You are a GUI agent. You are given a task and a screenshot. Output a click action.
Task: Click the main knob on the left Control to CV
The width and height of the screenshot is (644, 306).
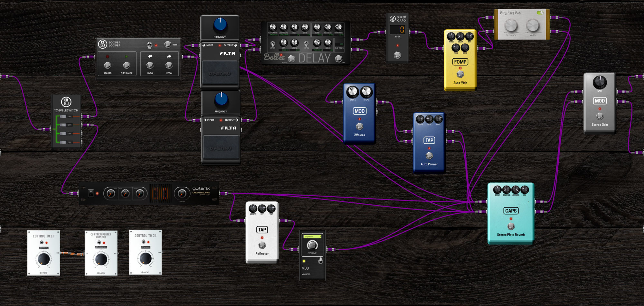pyautogui.click(x=43, y=259)
